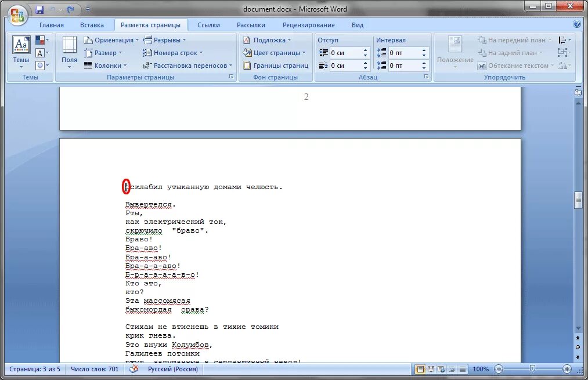Switch to Ссылки tab
The image size is (588, 380).
(x=208, y=25)
